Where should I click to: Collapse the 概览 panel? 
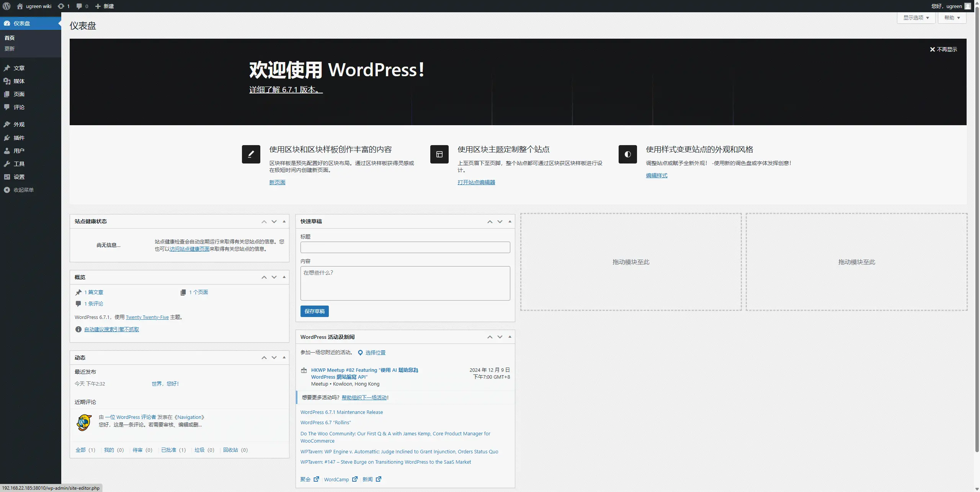[x=283, y=277]
